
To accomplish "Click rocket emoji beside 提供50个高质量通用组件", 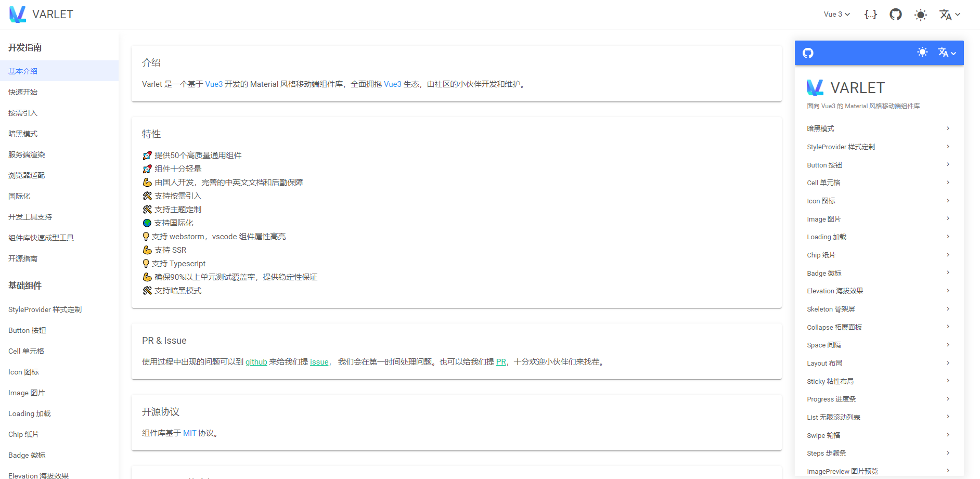I will point(147,156).
